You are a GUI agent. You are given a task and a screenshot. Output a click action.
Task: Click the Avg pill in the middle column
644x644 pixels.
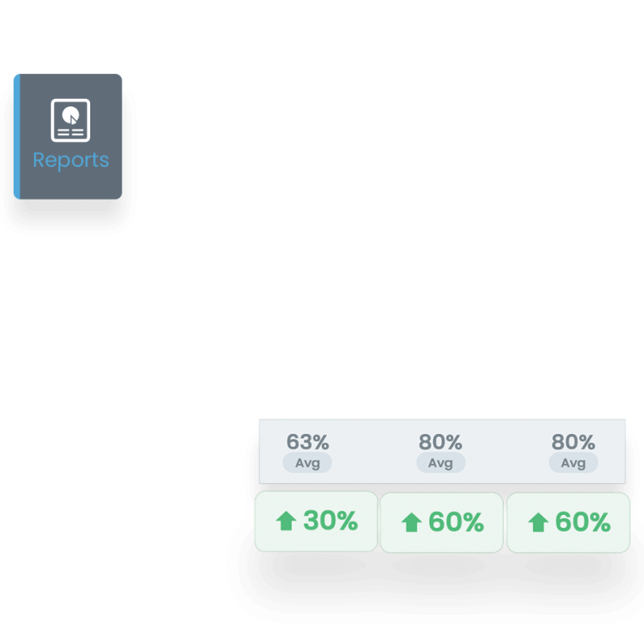tap(440, 463)
